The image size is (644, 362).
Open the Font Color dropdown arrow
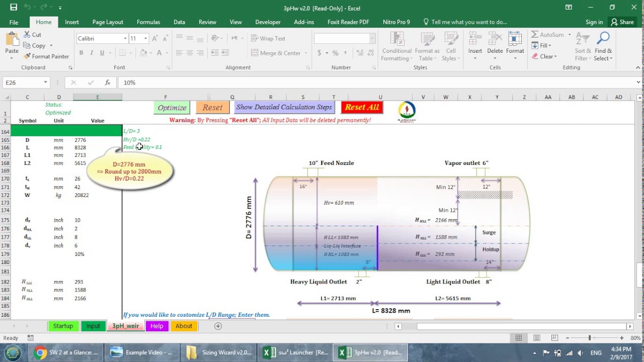(167, 53)
